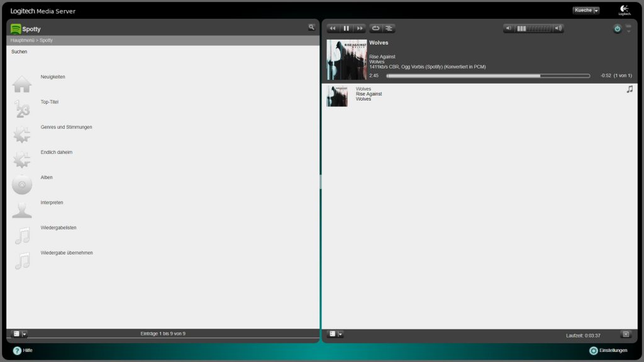Click the Logitech logo
This screenshot has height=362, width=644.
[x=625, y=10]
